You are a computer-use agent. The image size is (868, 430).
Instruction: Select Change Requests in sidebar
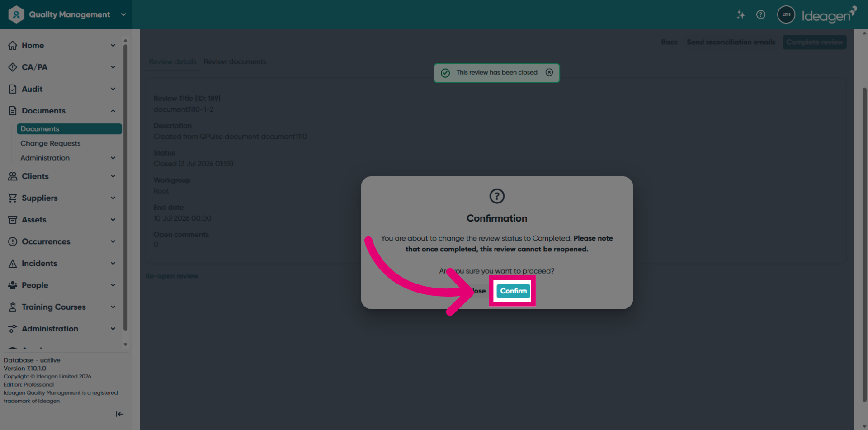(50, 143)
